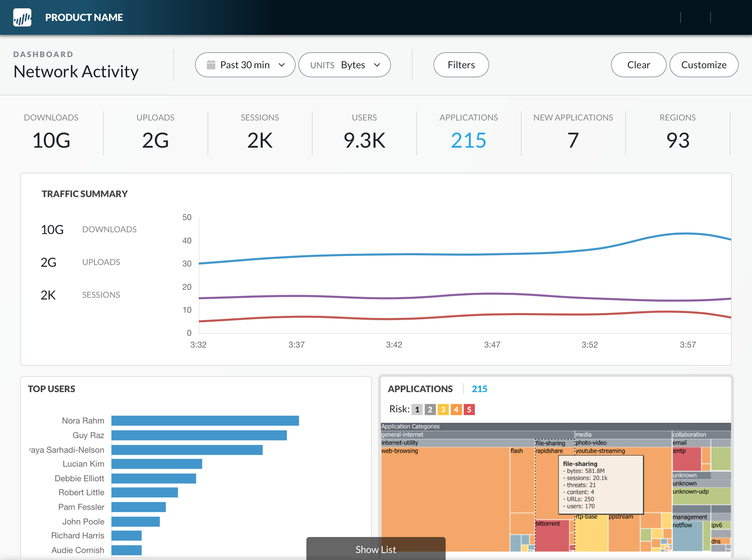Select the Applications 215 stat
The height and width of the screenshot is (560, 752).
468,140
